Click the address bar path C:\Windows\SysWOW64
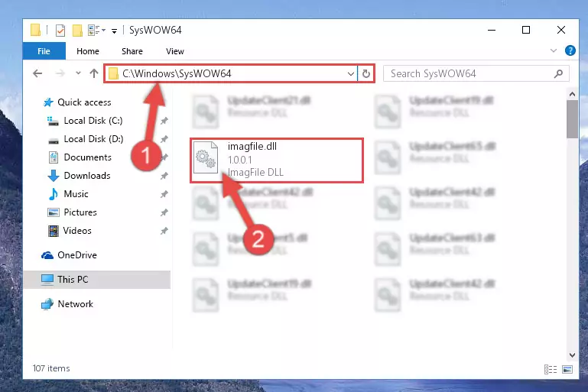 (177, 73)
